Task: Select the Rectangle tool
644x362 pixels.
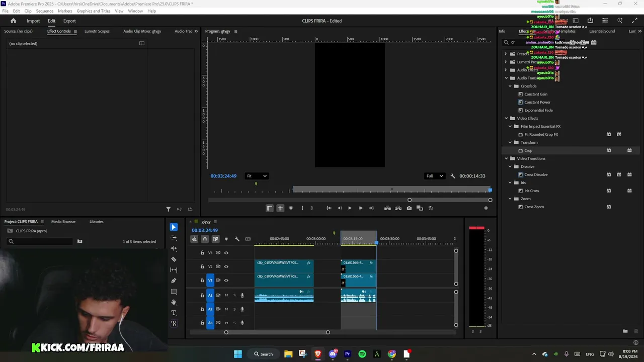Action: pos(174,292)
